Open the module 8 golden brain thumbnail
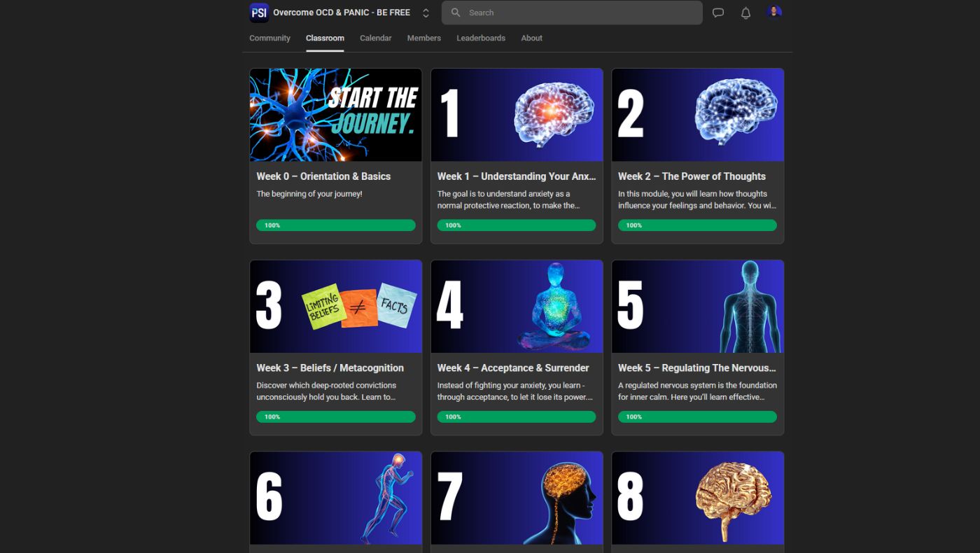980x553 pixels. [698, 498]
